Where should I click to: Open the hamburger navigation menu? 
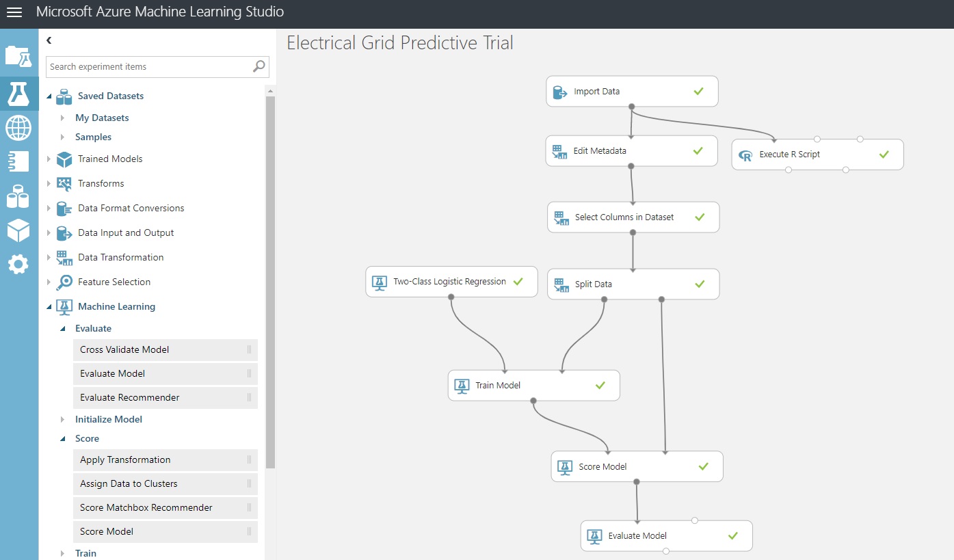tap(14, 12)
